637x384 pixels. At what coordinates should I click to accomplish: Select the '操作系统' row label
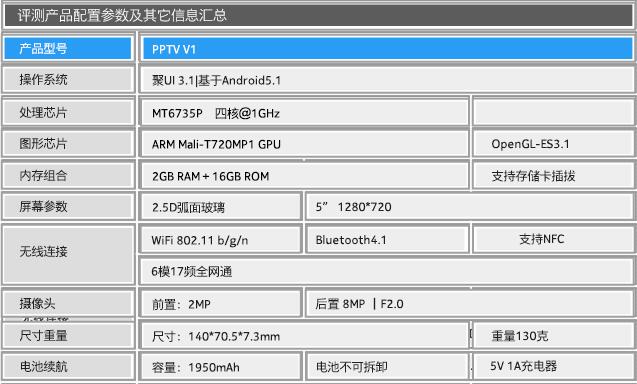coord(68,80)
